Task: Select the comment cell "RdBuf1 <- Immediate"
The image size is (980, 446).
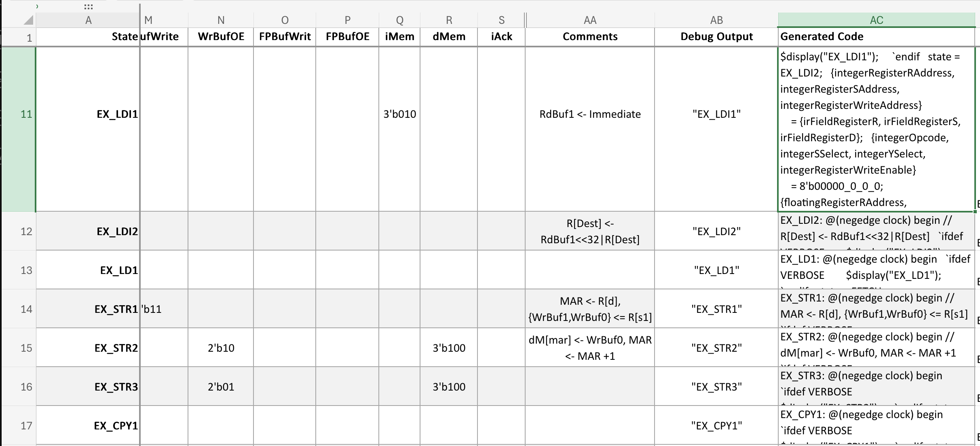Action: click(590, 114)
